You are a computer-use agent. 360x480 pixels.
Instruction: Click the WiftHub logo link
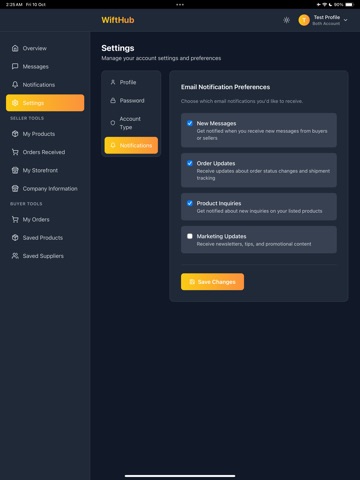pos(118,20)
